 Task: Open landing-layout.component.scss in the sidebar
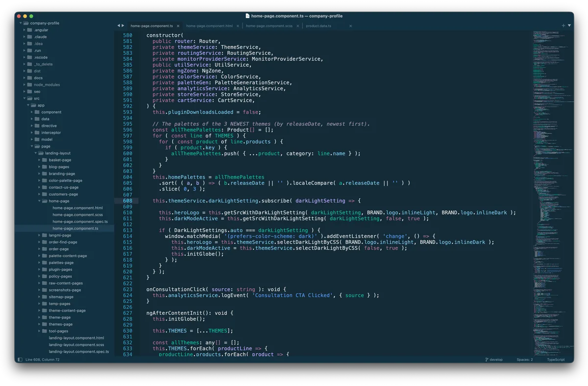(76, 345)
